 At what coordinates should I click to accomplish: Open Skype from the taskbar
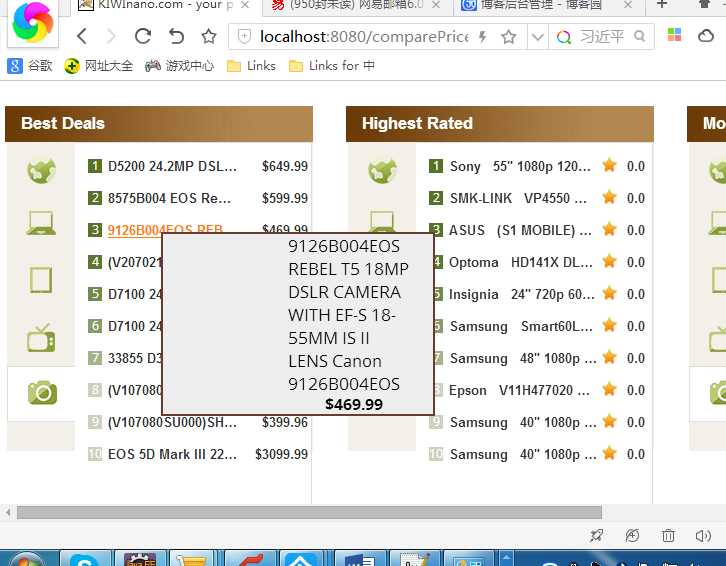(86, 558)
